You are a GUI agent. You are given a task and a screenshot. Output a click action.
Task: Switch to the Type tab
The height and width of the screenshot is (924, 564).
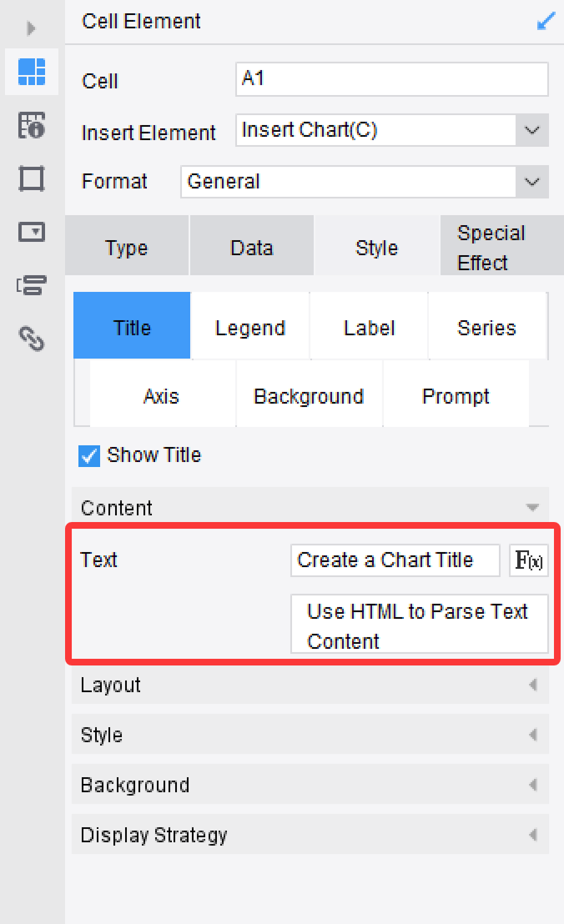pos(127,247)
